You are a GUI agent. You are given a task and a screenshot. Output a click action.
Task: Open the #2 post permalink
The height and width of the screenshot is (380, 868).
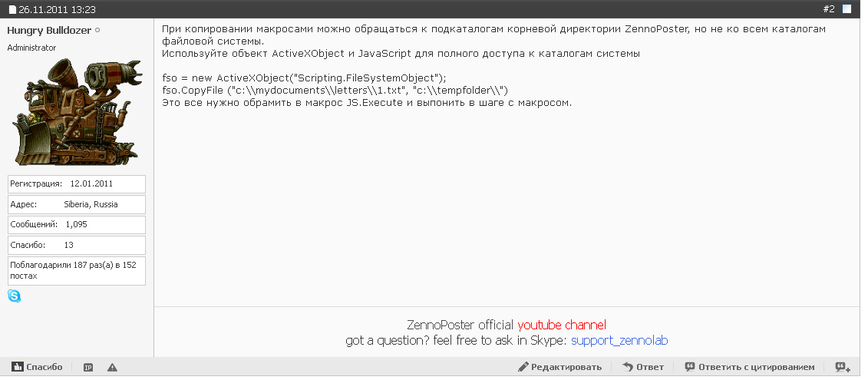(828, 9)
